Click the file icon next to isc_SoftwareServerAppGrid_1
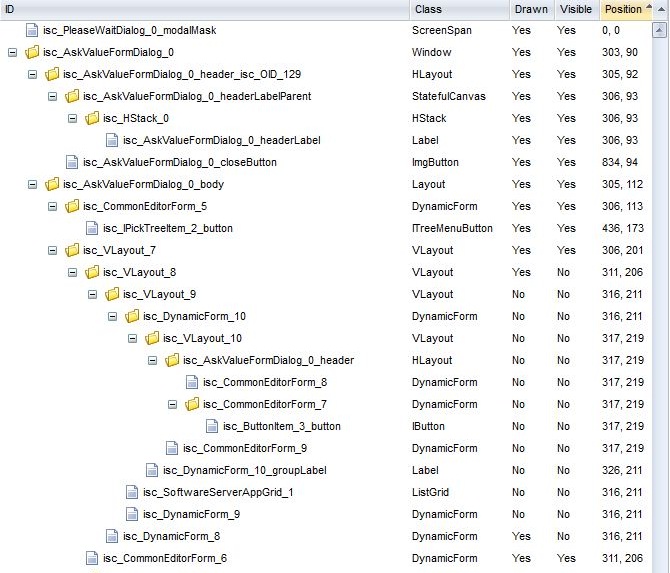 point(132,492)
